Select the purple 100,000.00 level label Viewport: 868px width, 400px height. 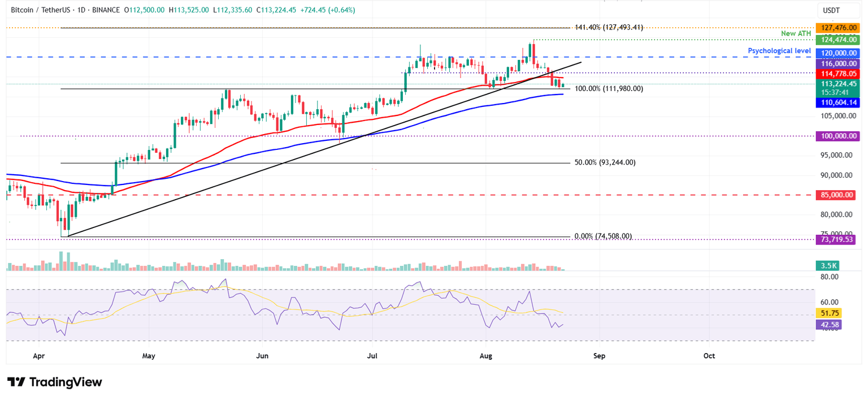(838, 136)
